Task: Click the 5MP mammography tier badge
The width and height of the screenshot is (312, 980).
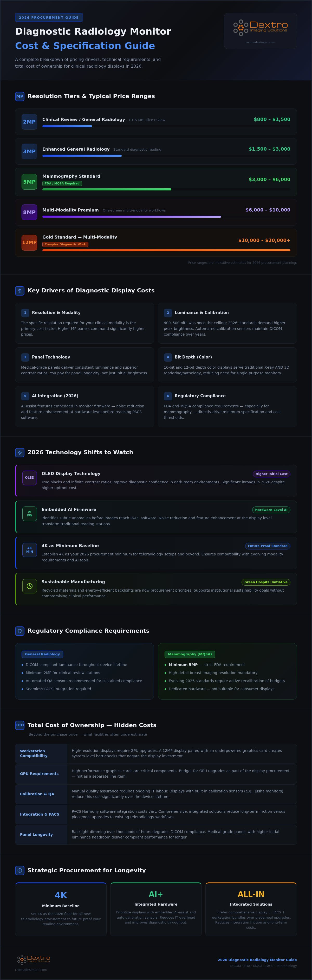Action: [x=29, y=182]
